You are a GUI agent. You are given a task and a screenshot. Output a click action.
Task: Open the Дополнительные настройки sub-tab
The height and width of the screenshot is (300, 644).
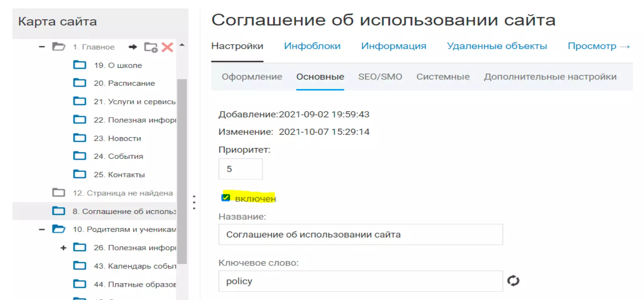click(x=550, y=77)
